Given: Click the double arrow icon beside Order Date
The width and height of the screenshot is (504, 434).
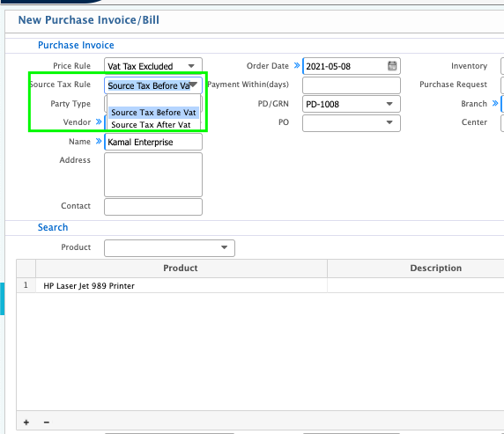Looking at the screenshot, I should pos(297,65).
